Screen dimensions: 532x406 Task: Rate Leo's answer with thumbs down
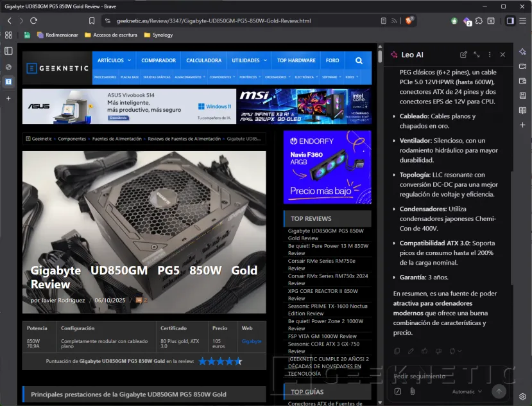click(x=440, y=351)
